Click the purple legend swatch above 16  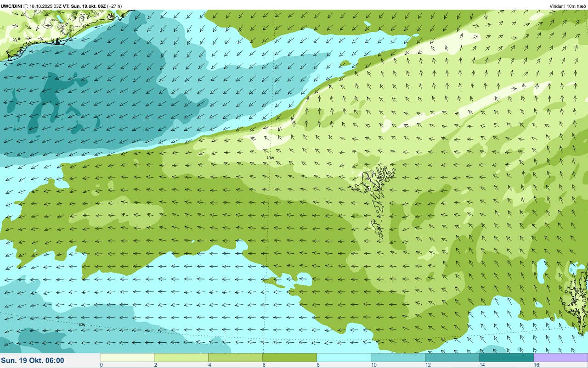561,357
